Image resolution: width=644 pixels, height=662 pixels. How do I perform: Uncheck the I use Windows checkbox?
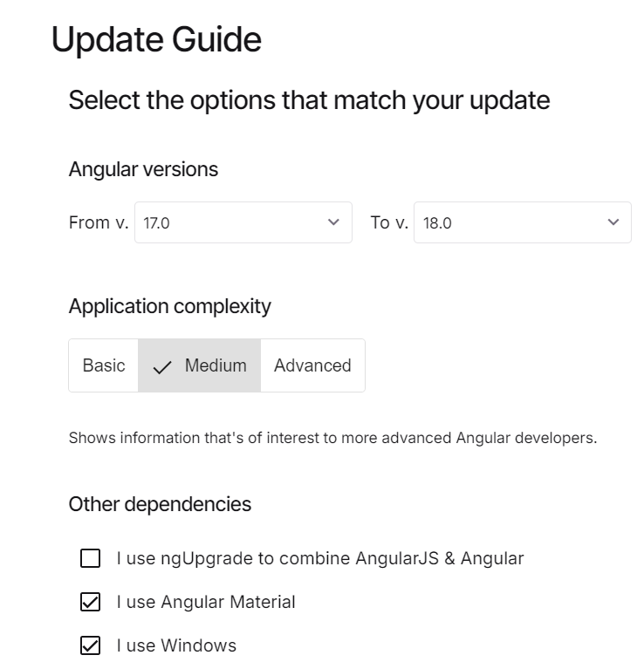point(90,645)
